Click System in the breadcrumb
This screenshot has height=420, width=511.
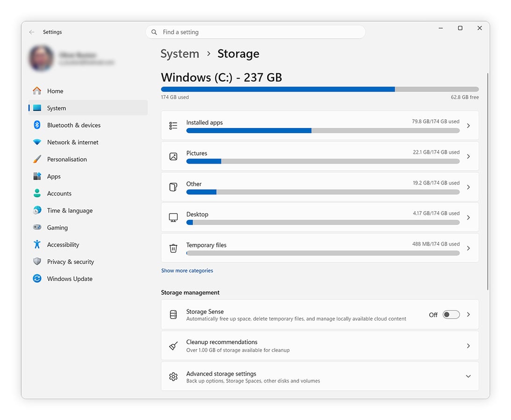(180, 53)
